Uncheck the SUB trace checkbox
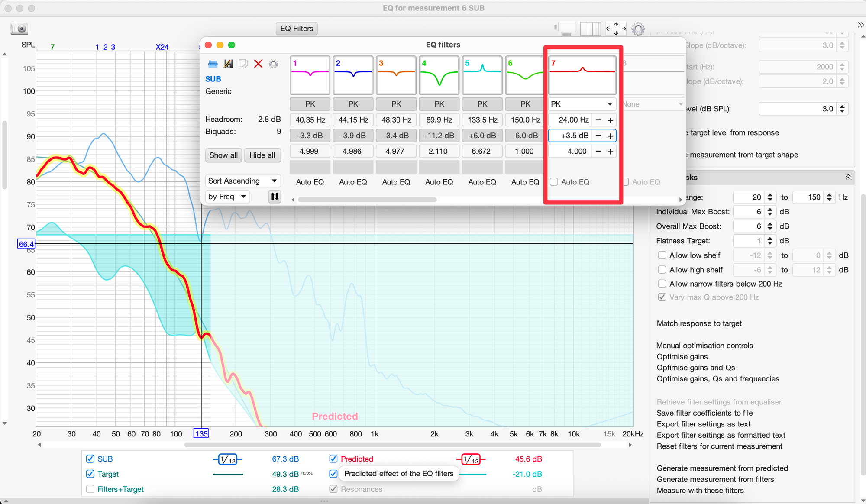Viewport: 866px width, 504px height. click(x=90, y=459)
